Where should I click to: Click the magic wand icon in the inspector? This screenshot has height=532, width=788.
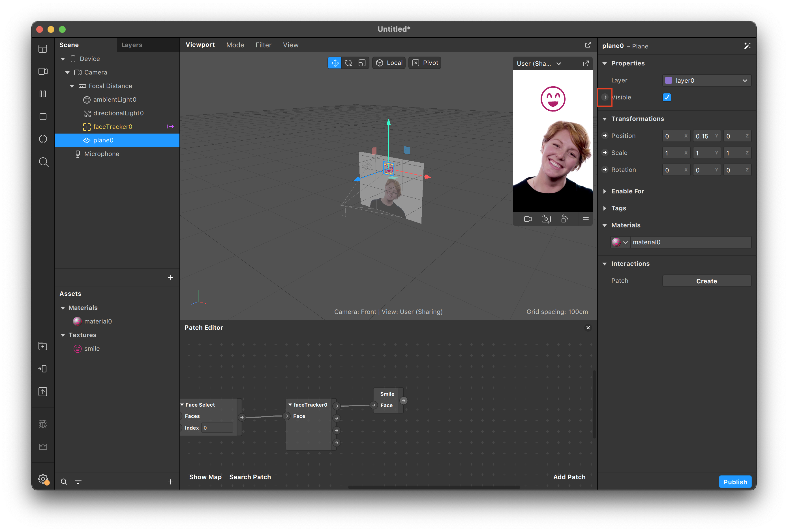747,46
